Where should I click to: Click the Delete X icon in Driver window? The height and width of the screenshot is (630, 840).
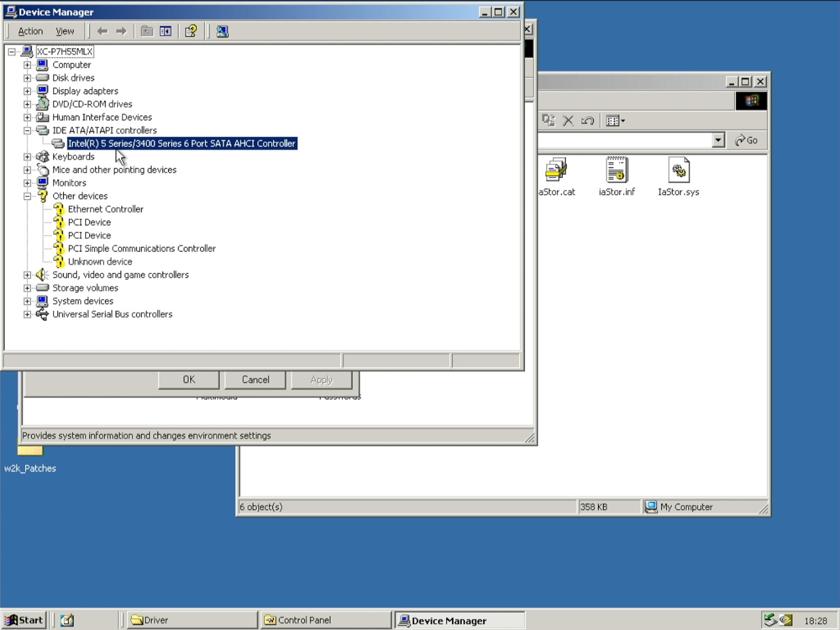point(568,121)
